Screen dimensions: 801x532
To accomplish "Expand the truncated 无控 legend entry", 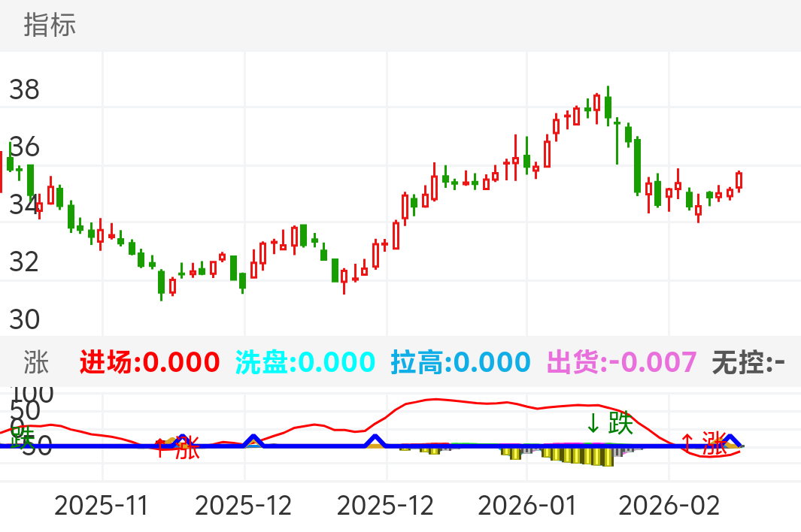I will 748,362.
